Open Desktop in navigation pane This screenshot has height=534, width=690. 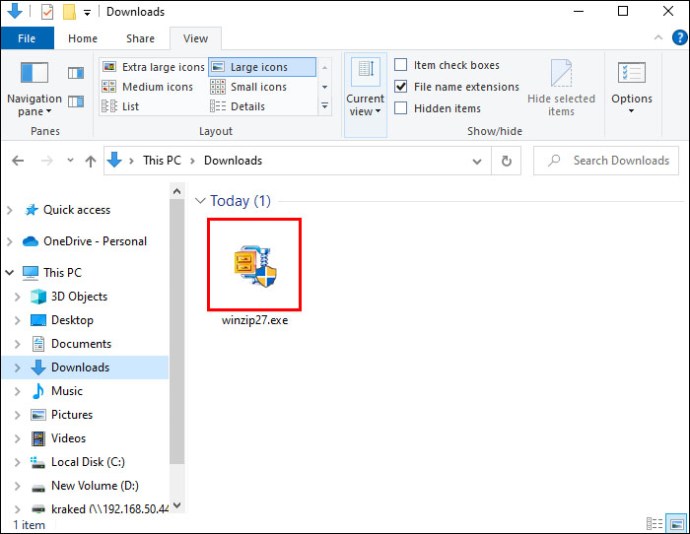72,320
